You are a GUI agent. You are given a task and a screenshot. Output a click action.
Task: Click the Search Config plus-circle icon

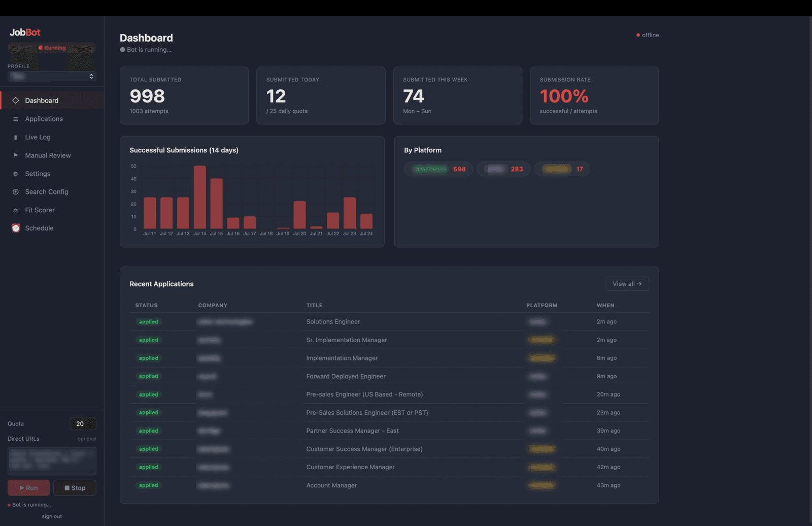click(15, 192)
